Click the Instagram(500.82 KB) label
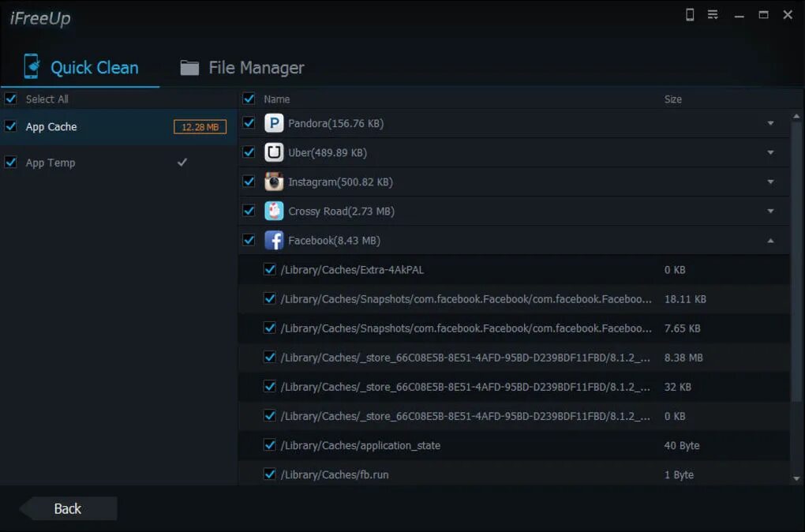Image resolution: width=805 pixels, height=532 pixels. pyautogui.click(x=340, y=182)
